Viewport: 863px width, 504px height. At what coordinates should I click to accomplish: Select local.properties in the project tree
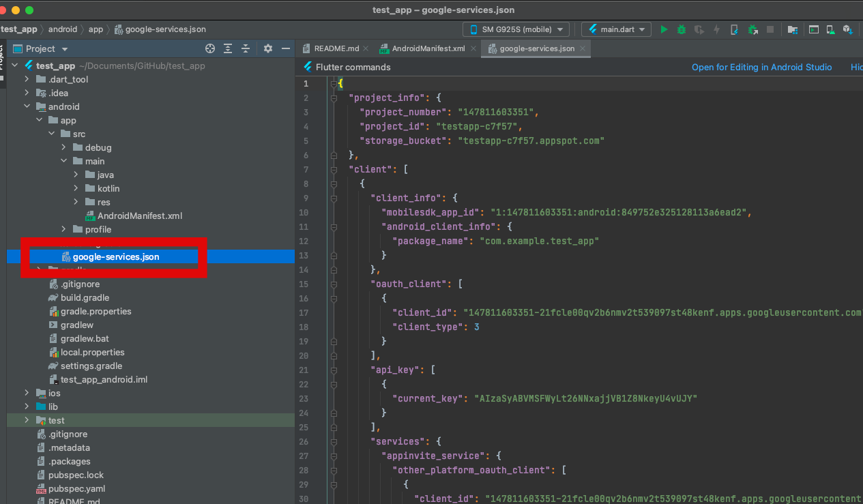[92, 352]
